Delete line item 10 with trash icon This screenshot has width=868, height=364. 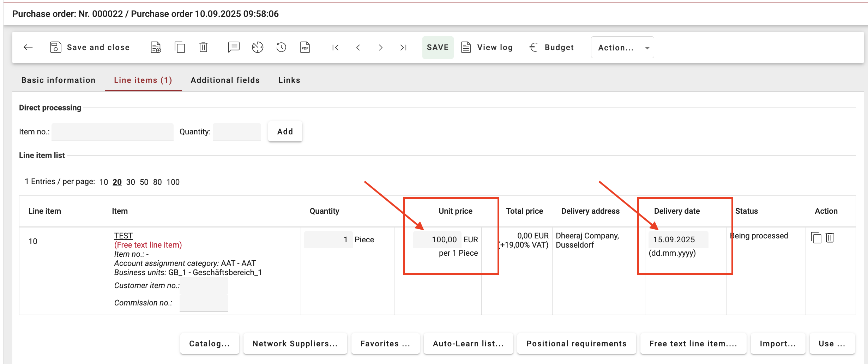(830, 238)
